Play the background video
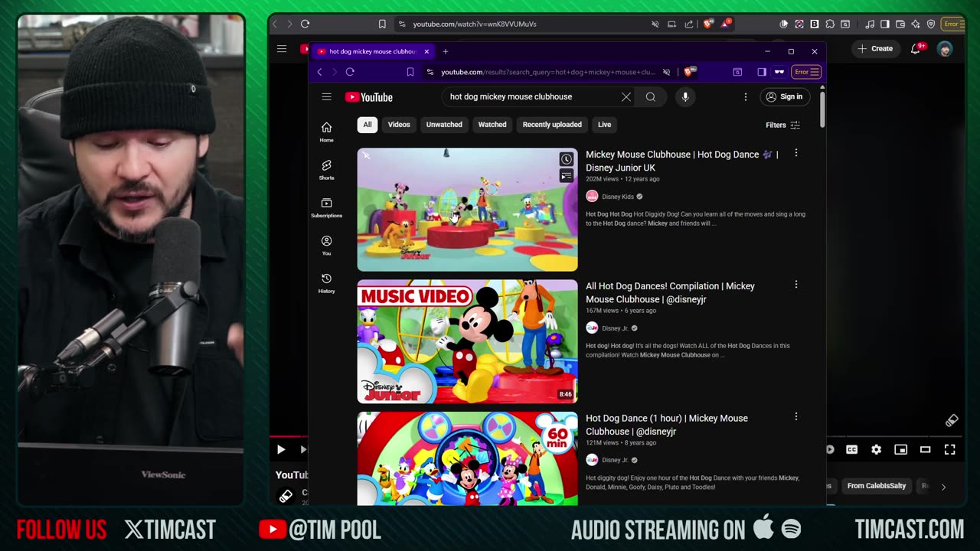This screenshot has height=551, width=980. pyautogui.click(x=280, y=450)
